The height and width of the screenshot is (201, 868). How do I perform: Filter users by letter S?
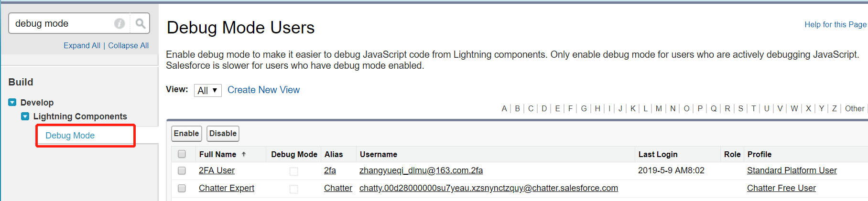[x=741, y=108]
